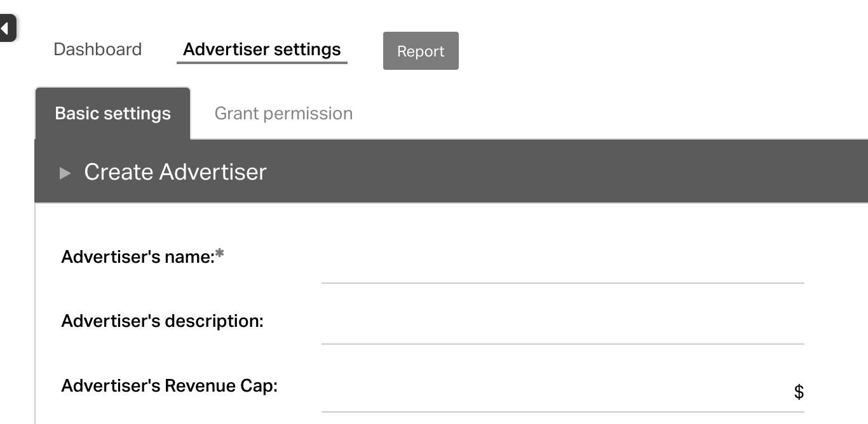
Task: Click empty area of Create Advertiser header bar
Action: 540,172
